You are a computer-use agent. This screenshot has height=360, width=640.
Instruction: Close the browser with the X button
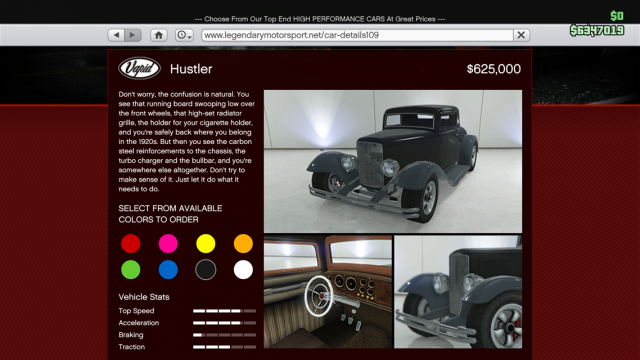click(x=521, y=35)
